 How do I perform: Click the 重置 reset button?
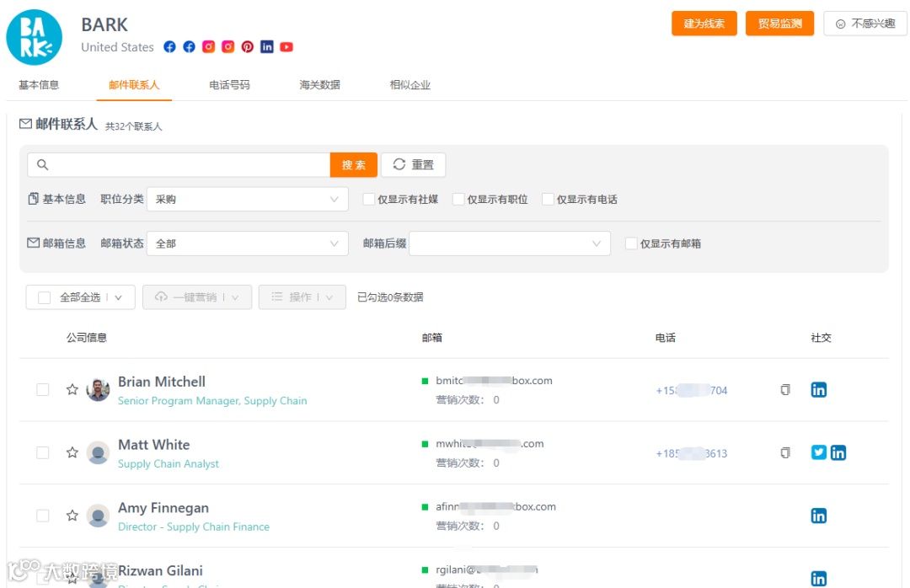413,165
